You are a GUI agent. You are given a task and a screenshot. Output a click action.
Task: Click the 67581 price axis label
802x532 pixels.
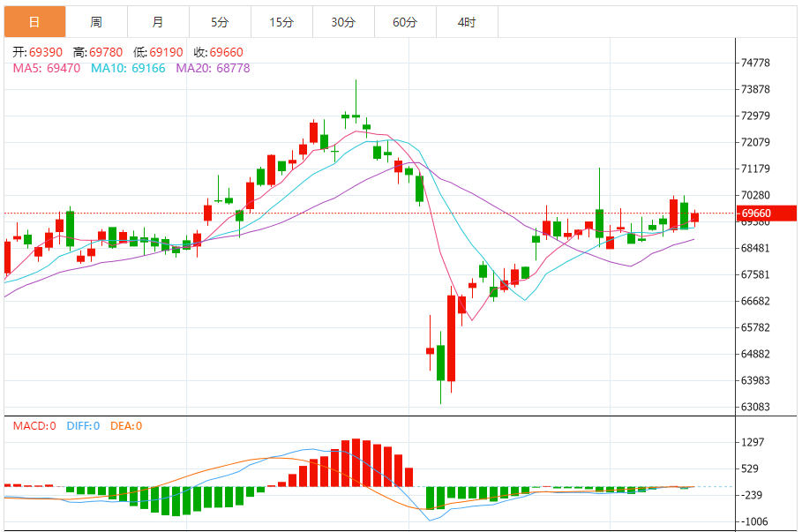pos(755,274)
